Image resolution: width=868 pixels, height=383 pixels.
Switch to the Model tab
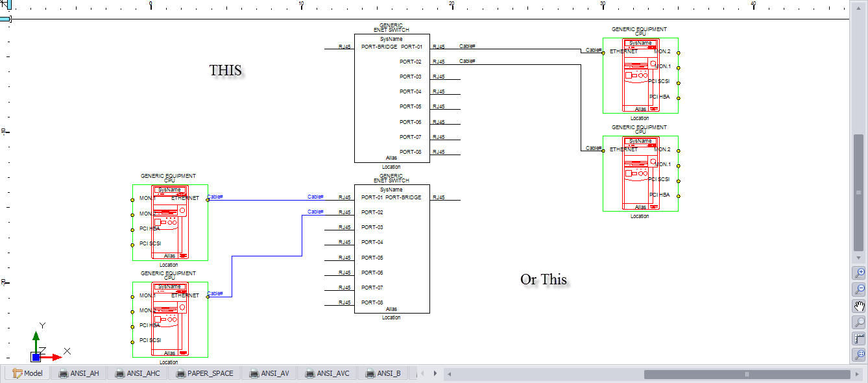[27, 373]
